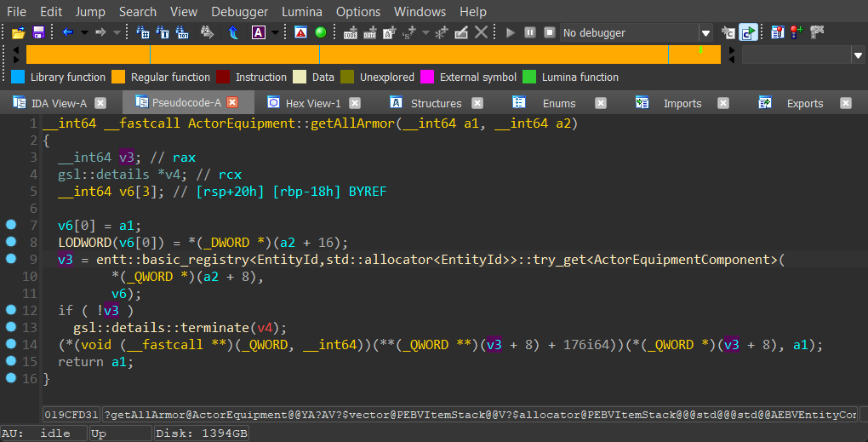Jump back with the blue left arrow
The height and width of the screenshot is (442, 868).
click(x=67, y=32)
